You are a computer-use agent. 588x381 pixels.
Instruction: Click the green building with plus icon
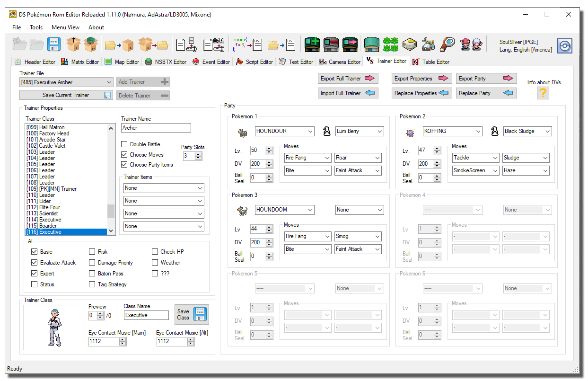(312, 44)
